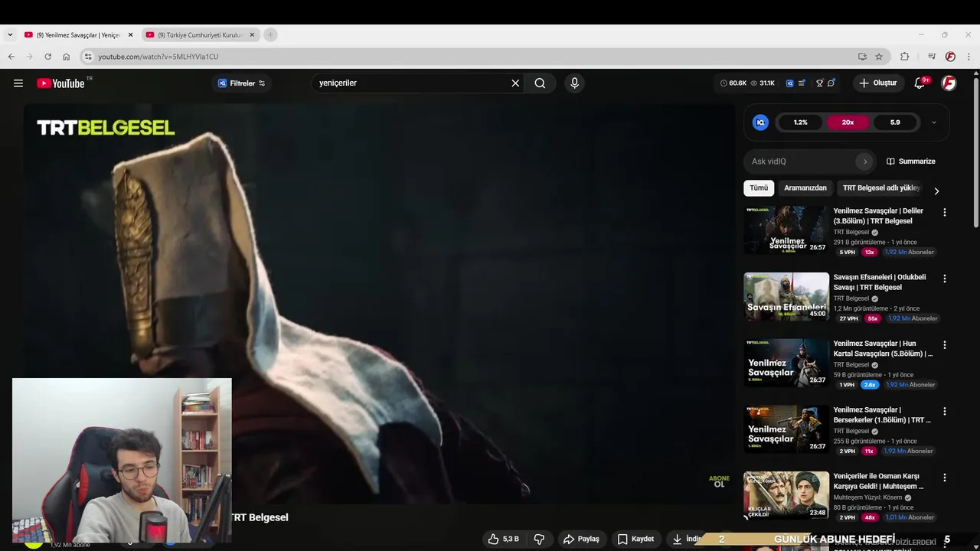Image resolution: width=980 pixels, height=551 pixels.
Task: Open the Berserkerler 26:37 thumbnail
Action: [786, 429]
